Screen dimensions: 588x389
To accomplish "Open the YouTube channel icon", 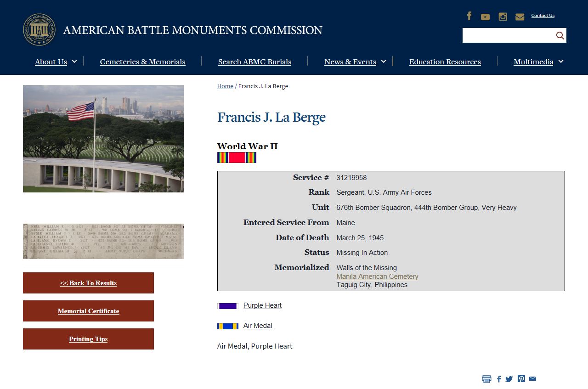I will [x=485, y=17].
